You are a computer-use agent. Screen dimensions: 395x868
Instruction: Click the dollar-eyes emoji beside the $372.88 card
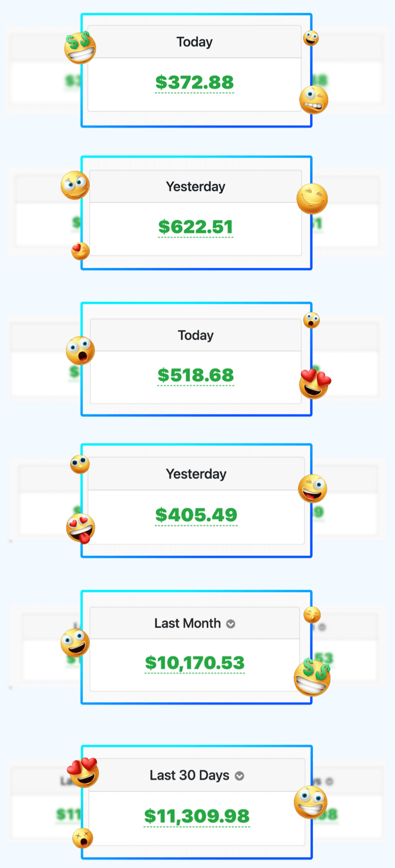tap(80, 48)
